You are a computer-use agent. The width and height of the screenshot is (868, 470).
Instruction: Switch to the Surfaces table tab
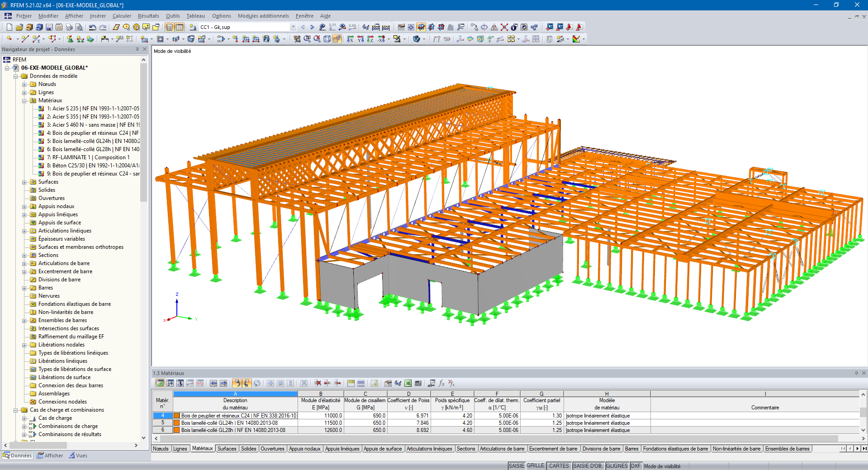(227, 449)
